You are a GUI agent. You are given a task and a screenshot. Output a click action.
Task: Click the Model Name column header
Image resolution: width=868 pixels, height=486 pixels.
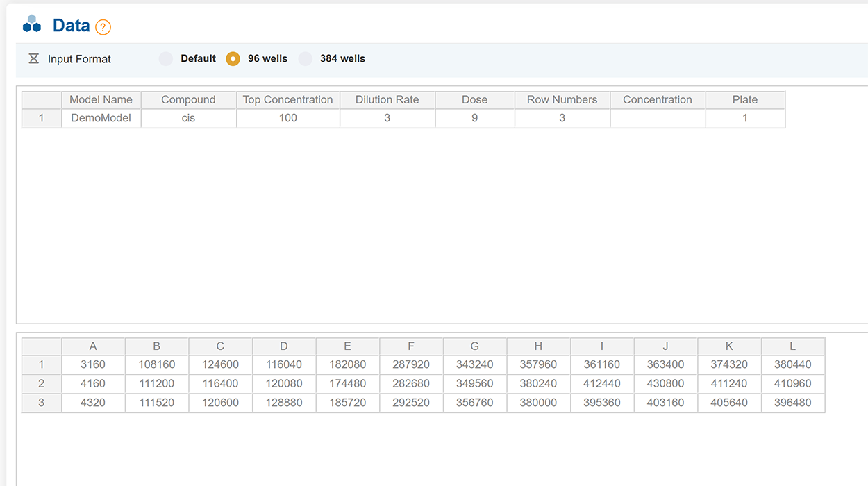click(101, 100)
